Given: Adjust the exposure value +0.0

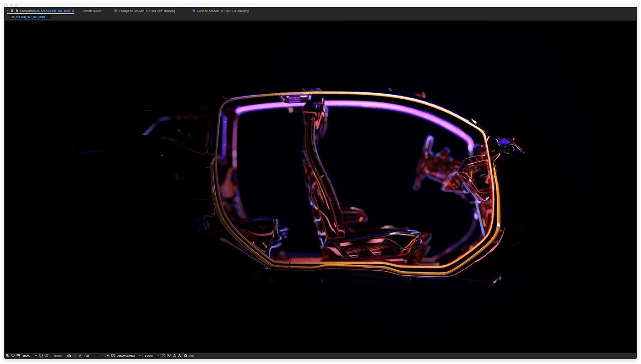Looking at the screenshot, I should click(x=191, y=356).
